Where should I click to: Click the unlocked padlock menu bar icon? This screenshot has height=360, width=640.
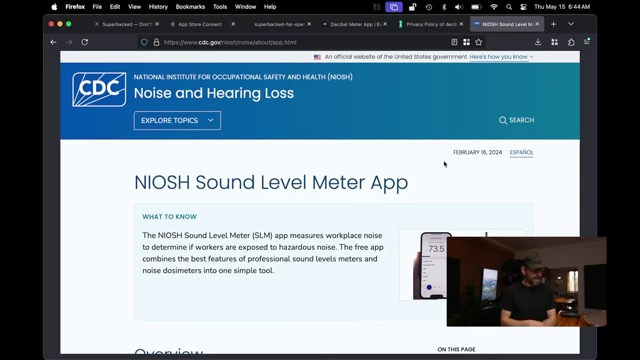tap(413, 7)
